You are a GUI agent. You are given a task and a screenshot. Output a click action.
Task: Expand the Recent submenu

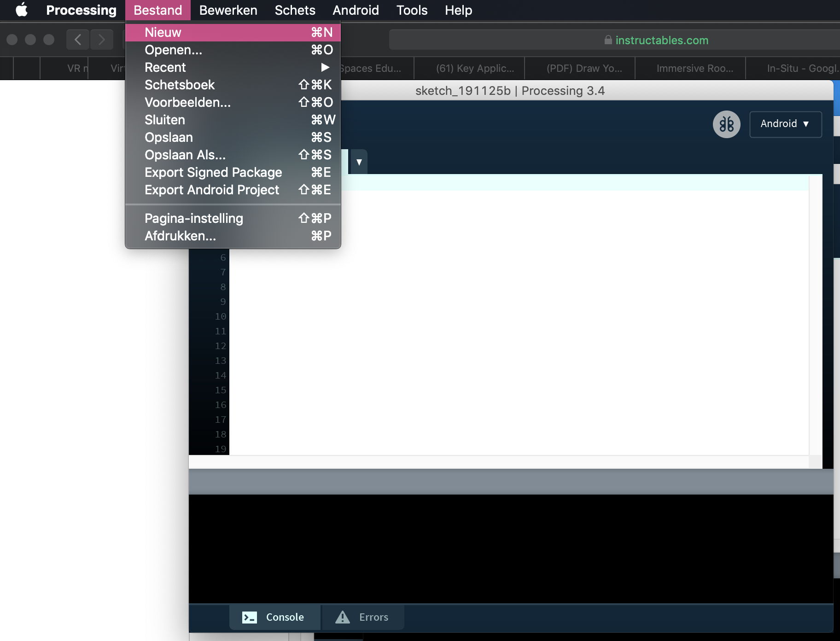233,67
